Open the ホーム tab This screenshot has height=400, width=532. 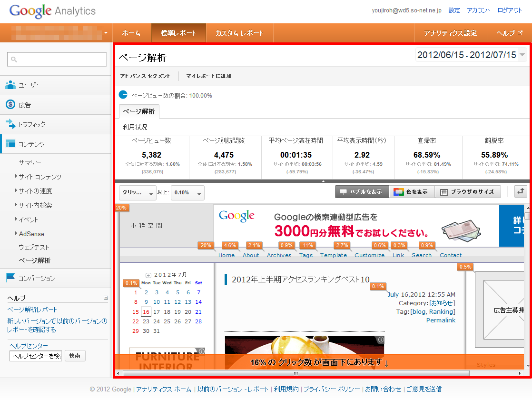131,33
